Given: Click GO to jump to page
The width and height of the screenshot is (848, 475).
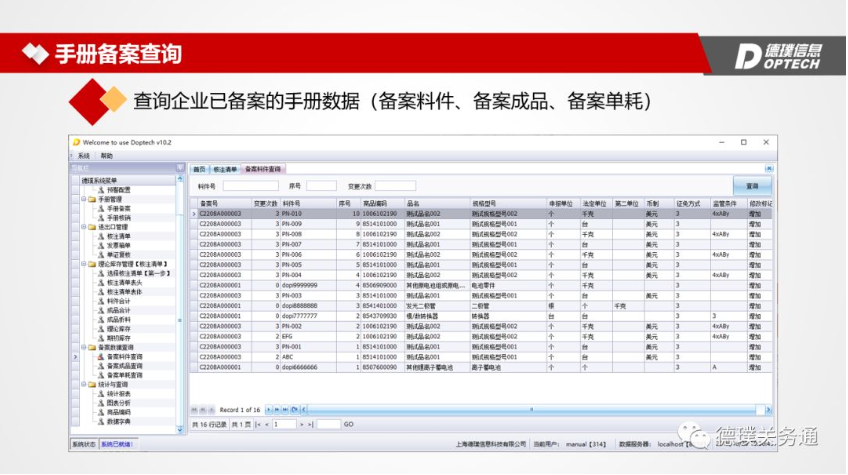Looking at the screenshot, I should tap(349, 424).
